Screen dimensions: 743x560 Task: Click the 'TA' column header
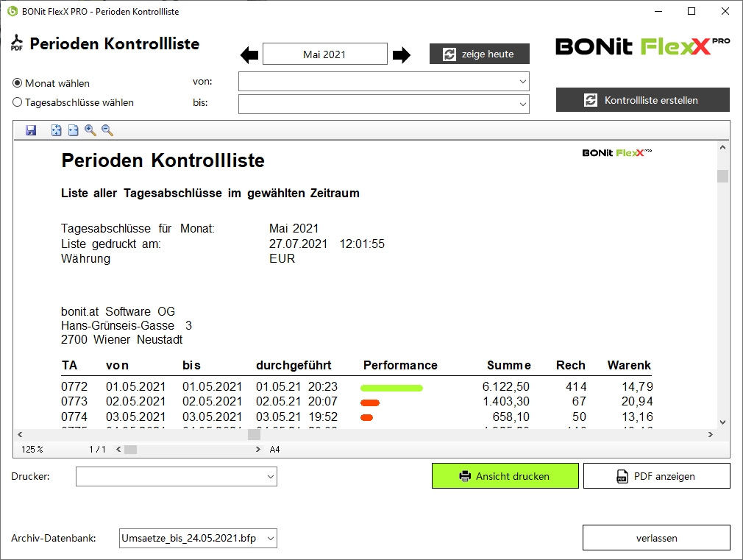[x=69, y=365]
